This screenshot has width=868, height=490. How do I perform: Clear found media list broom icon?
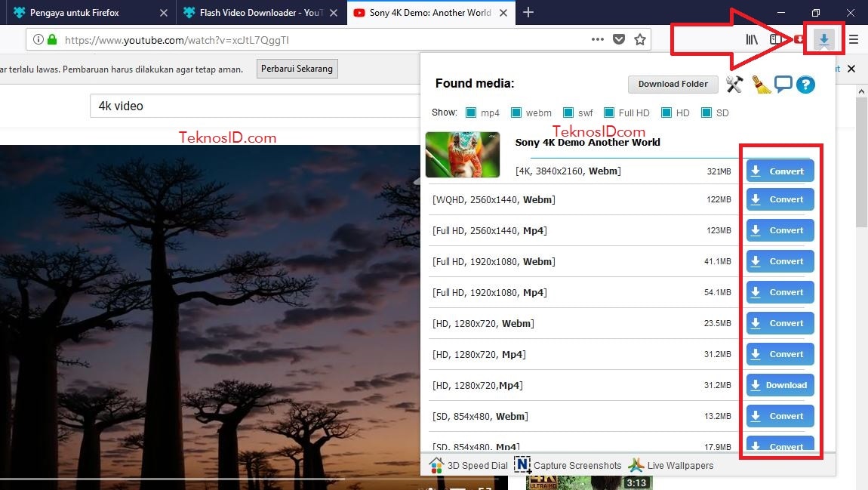coord(761,84)
